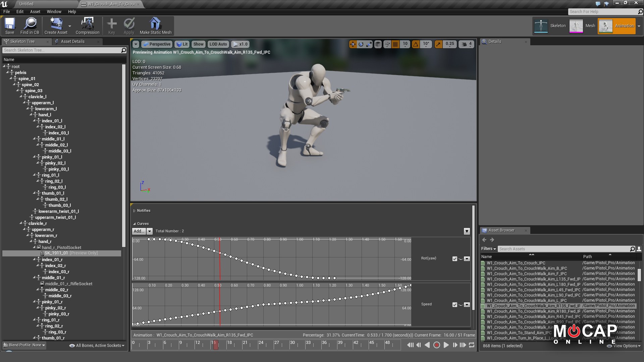Click Make Static Mesh icon
644x362 pixels.
coord(155,26)
